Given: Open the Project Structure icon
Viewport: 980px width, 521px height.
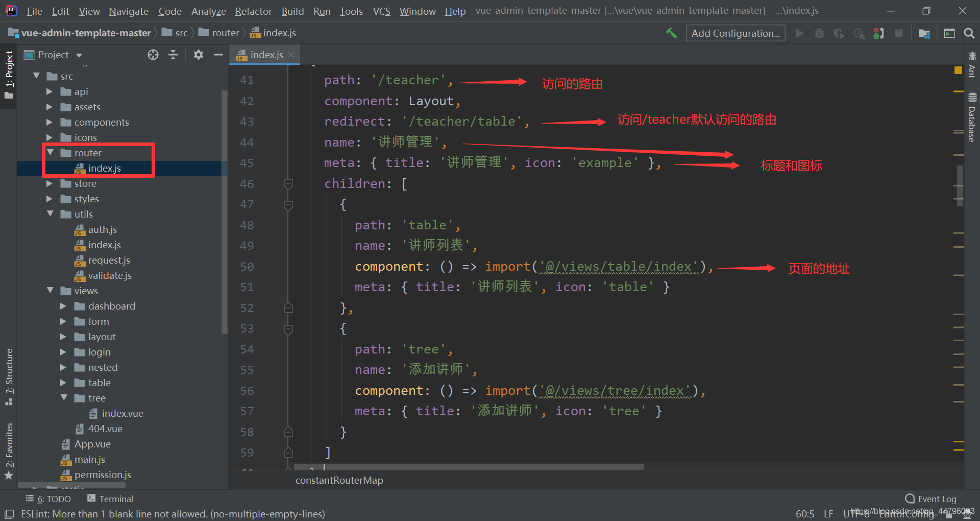Looking at the screenshot, I should pos(924,33).
